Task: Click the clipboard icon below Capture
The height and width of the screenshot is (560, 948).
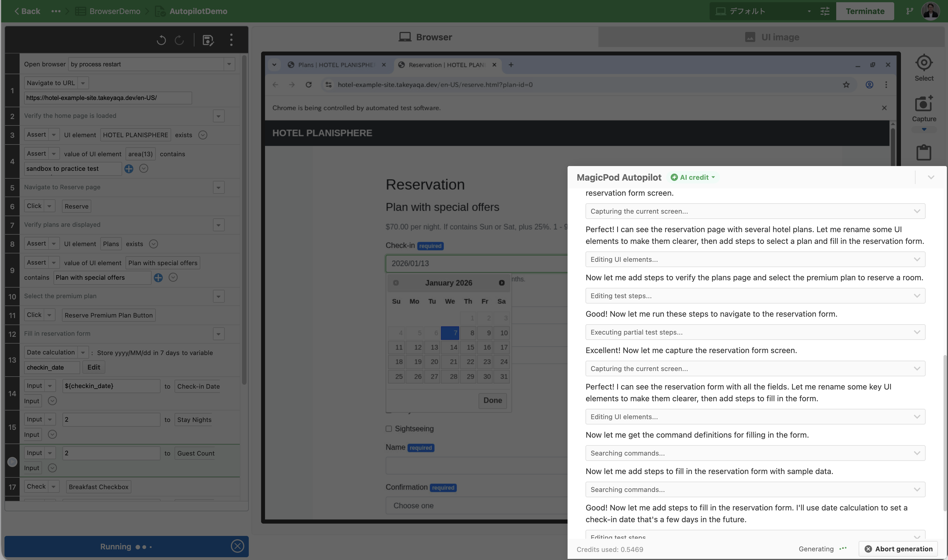Action: (x=923, y=152)
